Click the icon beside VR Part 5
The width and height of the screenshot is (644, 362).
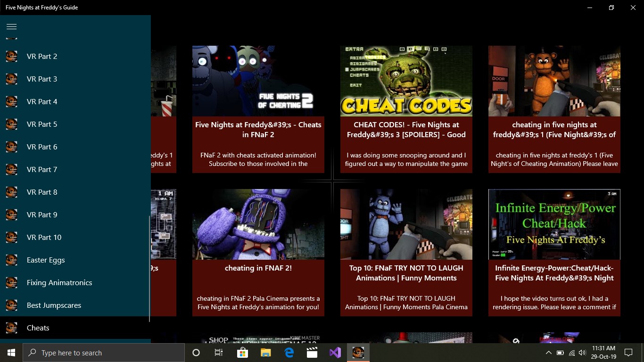click(x=12, y=124)
